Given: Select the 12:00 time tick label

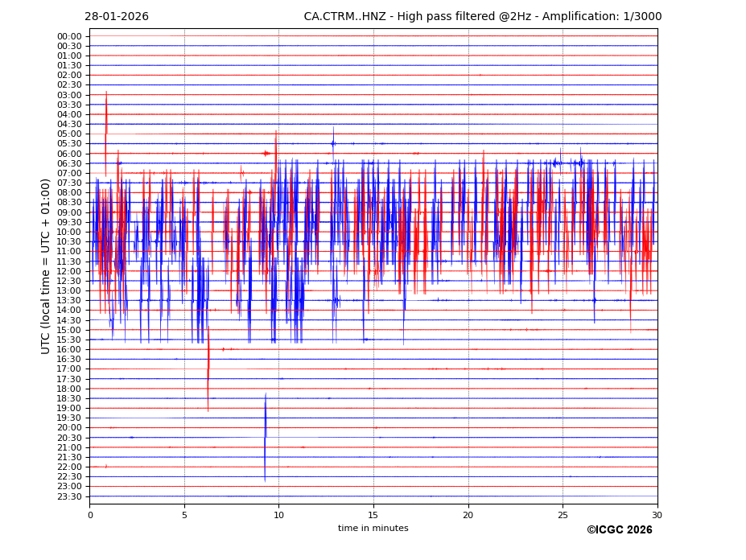Looking at the screenshot, I should coord(69,271).
